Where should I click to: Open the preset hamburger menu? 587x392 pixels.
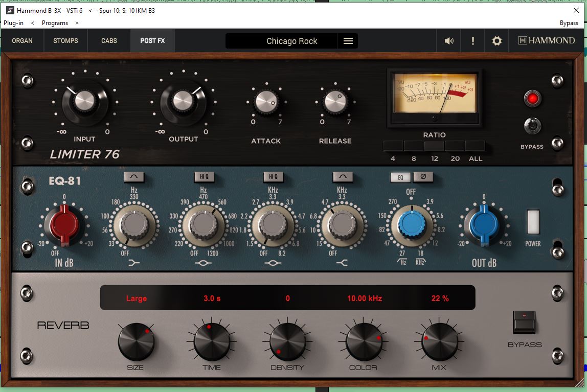coord(348,41)
